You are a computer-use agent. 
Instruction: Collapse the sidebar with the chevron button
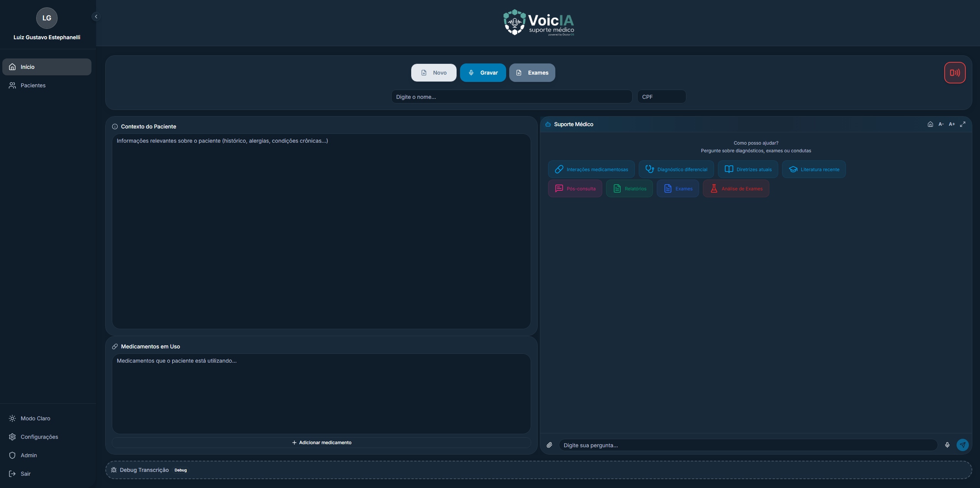click(x=96, y=17)
